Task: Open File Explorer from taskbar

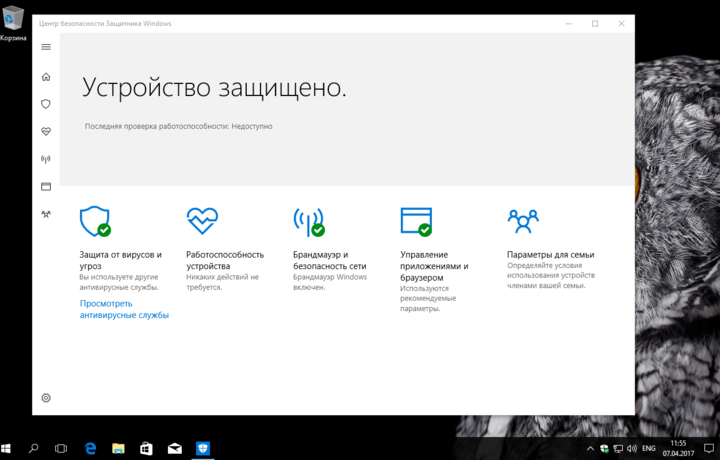Action: point(118,449)
